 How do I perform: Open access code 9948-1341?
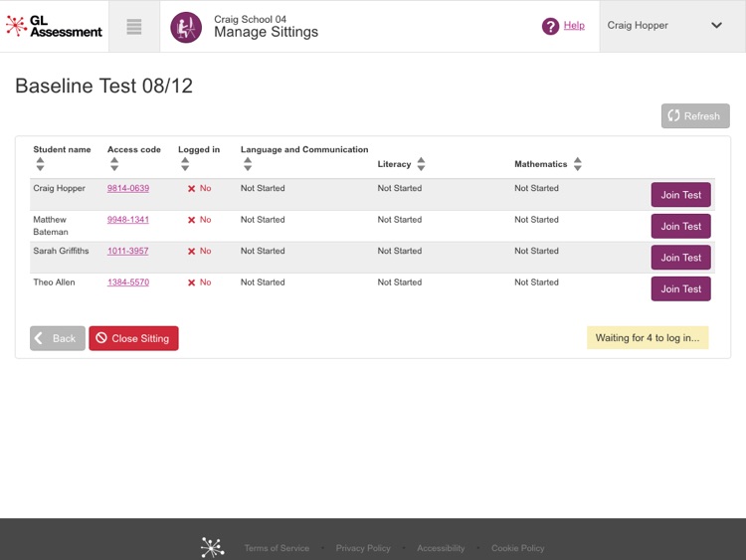tap(128, 220)
